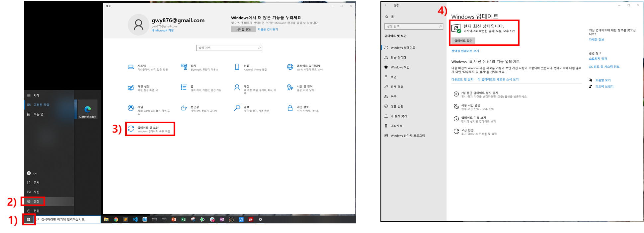Click 설정 검색 box in settings home window
This screenshot has height=233, width=644.
pyautogui.click(x=229, y=48)
